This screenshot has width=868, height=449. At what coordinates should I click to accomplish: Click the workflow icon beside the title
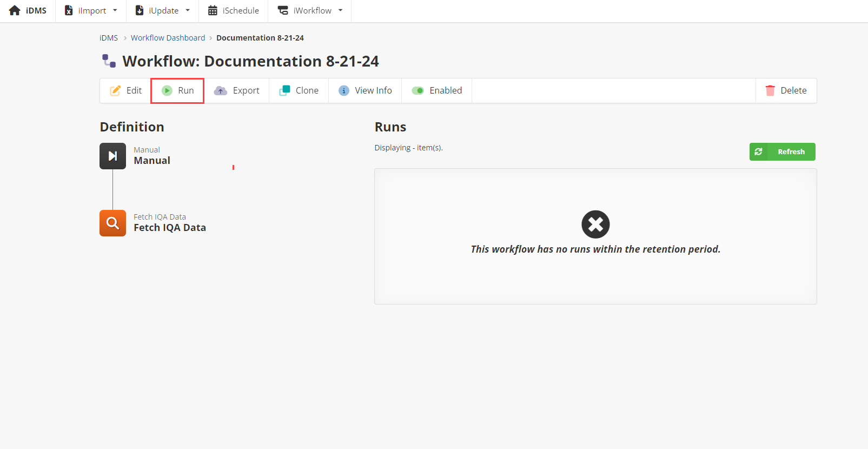click(109, 61)
